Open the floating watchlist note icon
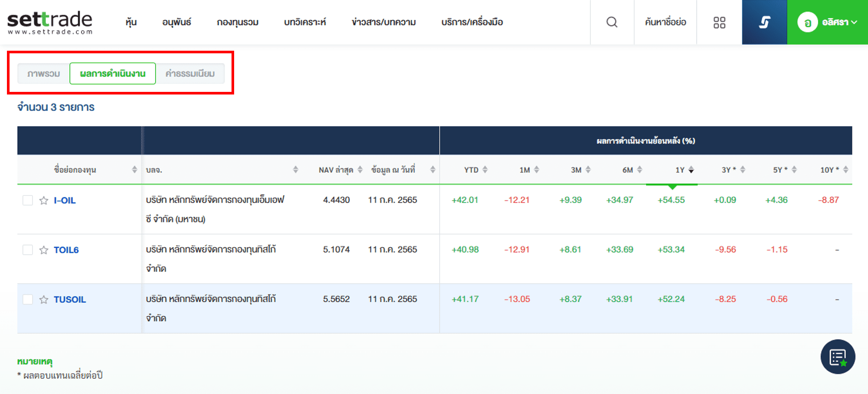868x394 pixels. point(838,357)
